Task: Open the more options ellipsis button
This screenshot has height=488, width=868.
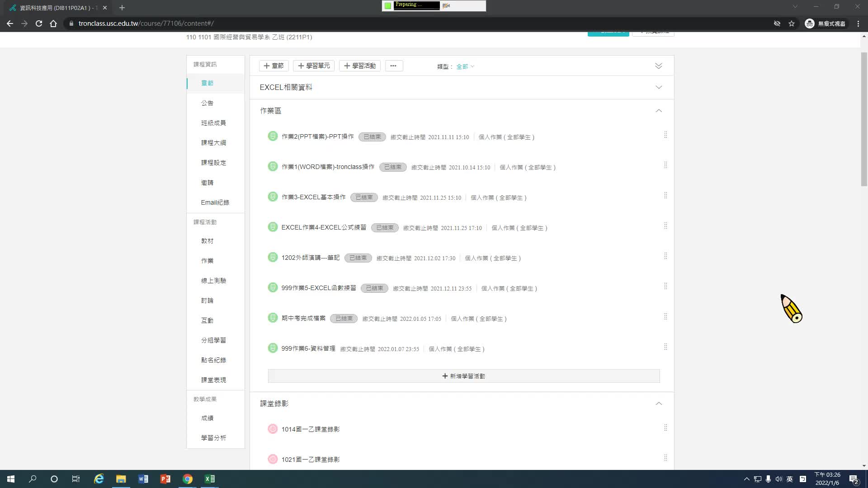Action: (393, 66)
